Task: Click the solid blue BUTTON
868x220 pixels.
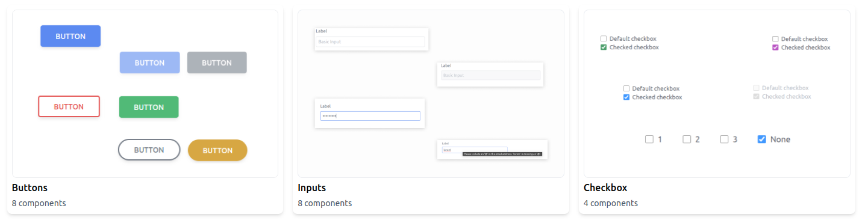Action: coord(70,36)
